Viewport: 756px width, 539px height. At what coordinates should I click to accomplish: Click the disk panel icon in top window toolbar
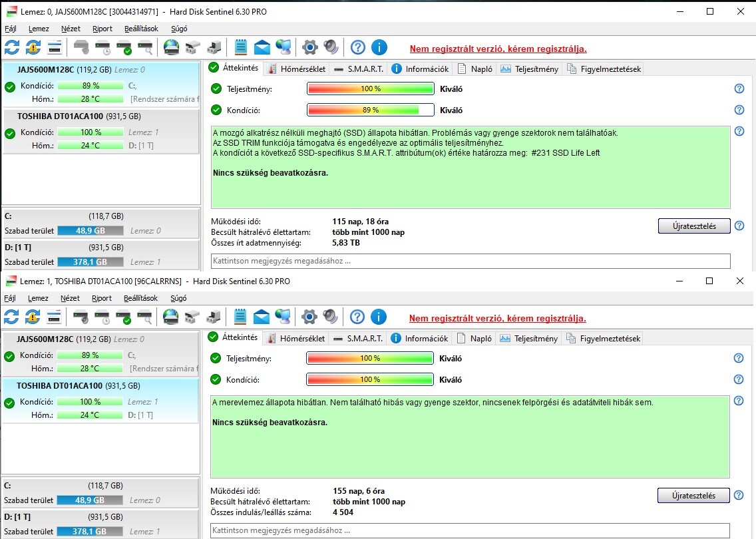[55, 47]
